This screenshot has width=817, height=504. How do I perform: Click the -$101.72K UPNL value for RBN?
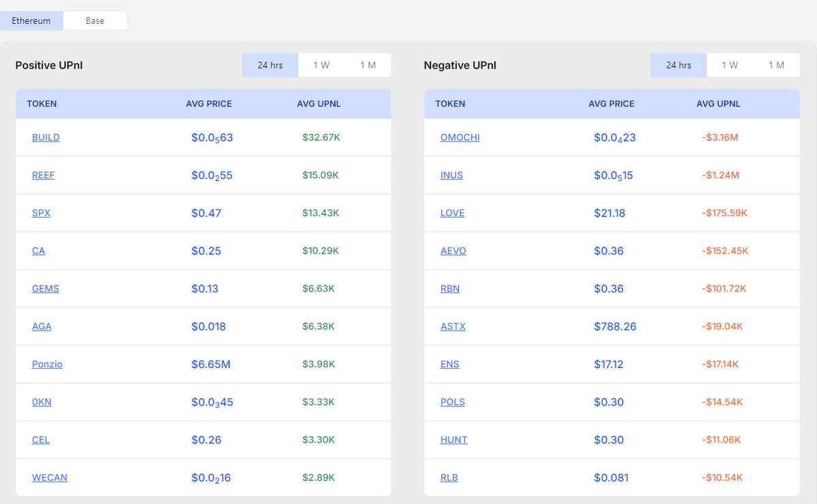[x=724, y=288]
